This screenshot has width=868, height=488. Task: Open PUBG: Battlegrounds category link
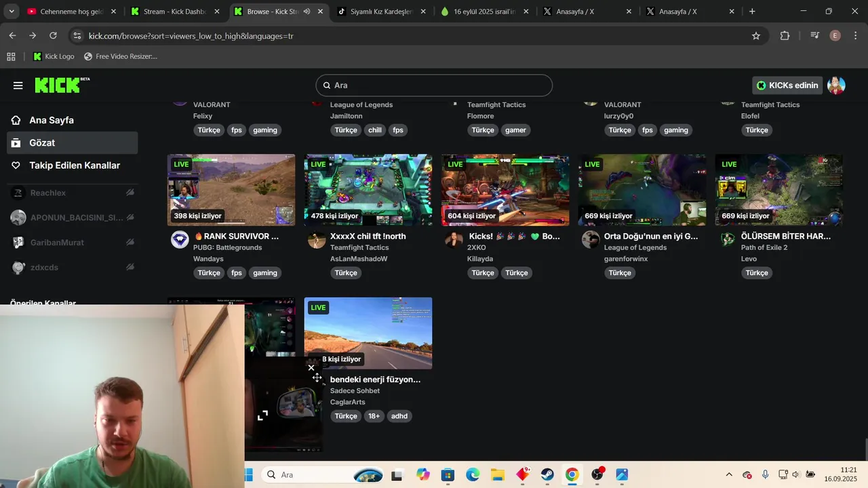227,247
